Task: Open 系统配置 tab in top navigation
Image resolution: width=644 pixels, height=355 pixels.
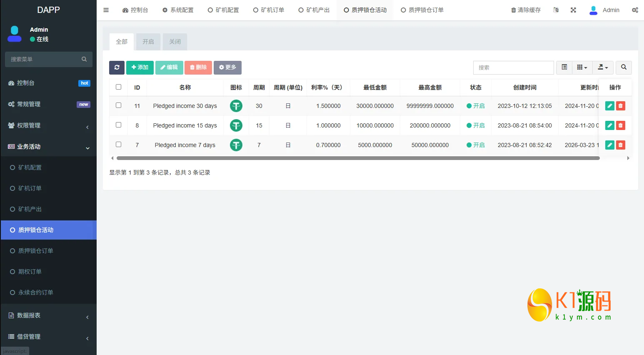Action: [178, 10]
